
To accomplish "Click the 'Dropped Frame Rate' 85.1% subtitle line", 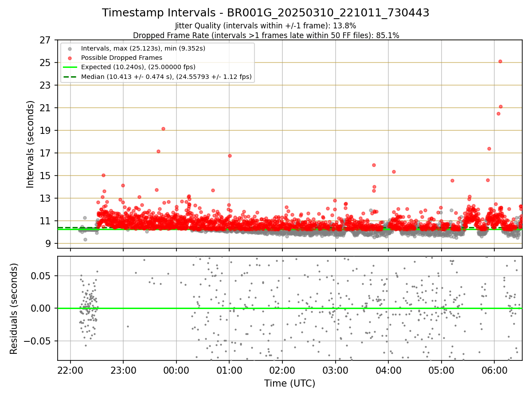I will [x=266, y=35].
